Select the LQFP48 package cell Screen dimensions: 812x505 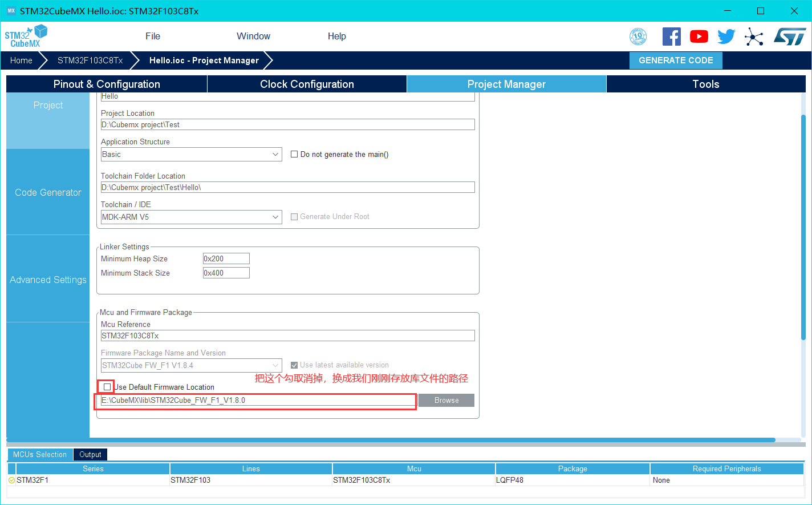(x=573, y=480)
